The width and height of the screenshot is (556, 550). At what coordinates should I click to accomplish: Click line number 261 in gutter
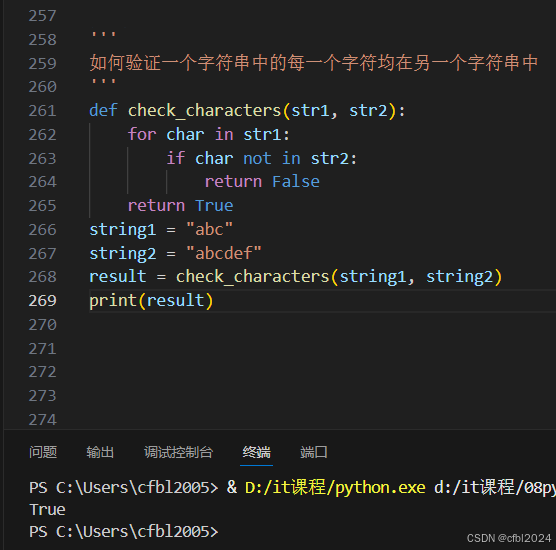pos(43,111)
